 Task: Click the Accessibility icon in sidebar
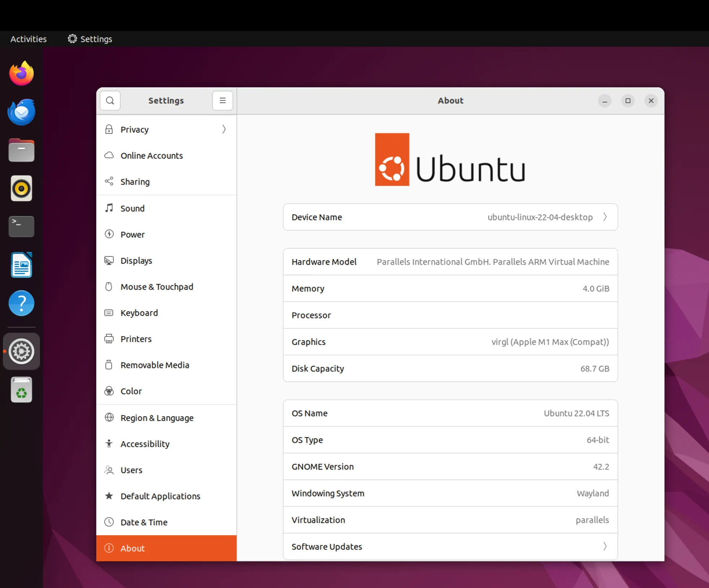[x=109, y=444]
